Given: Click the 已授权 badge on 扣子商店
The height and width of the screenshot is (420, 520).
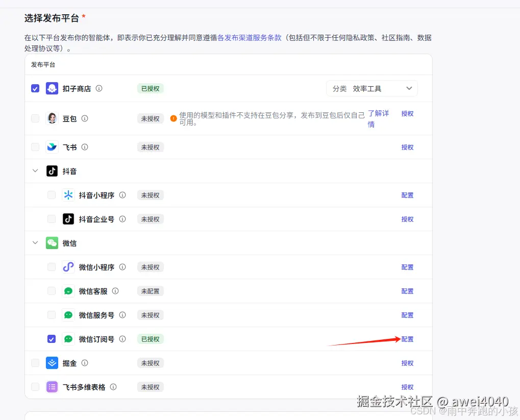Looking at the screenshot, I should click(x=151, y=88).
